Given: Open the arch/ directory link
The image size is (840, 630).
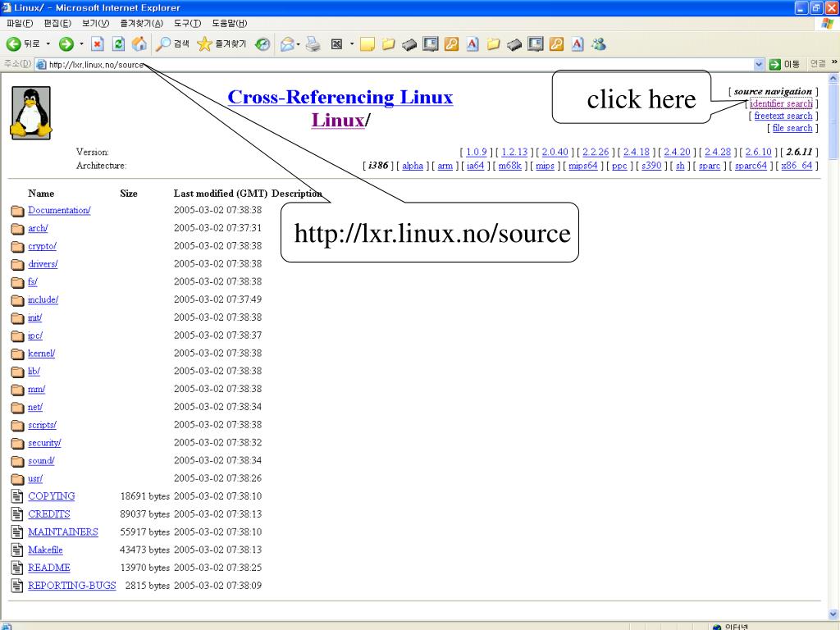Looking at the screenshot, I should (x=38, y=228).
